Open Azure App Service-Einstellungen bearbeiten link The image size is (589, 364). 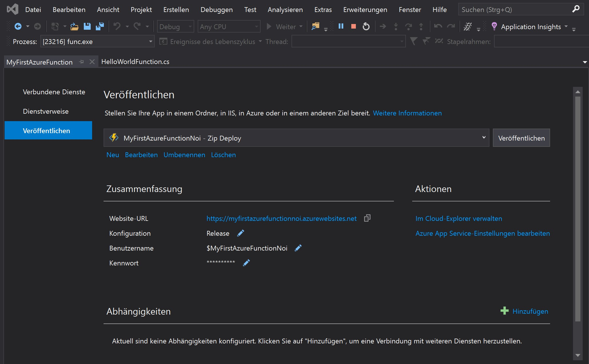tap(482, 233)
